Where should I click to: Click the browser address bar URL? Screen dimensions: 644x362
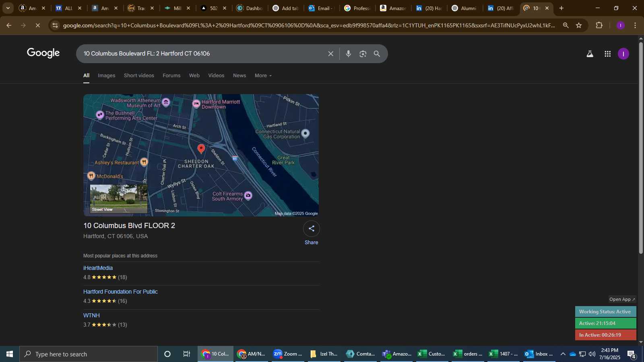pyautogui.click(x=309, y=25)
